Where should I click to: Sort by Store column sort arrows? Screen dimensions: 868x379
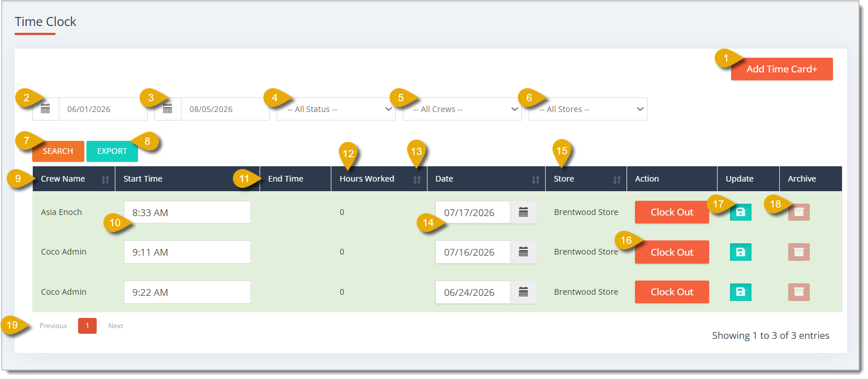617,179
